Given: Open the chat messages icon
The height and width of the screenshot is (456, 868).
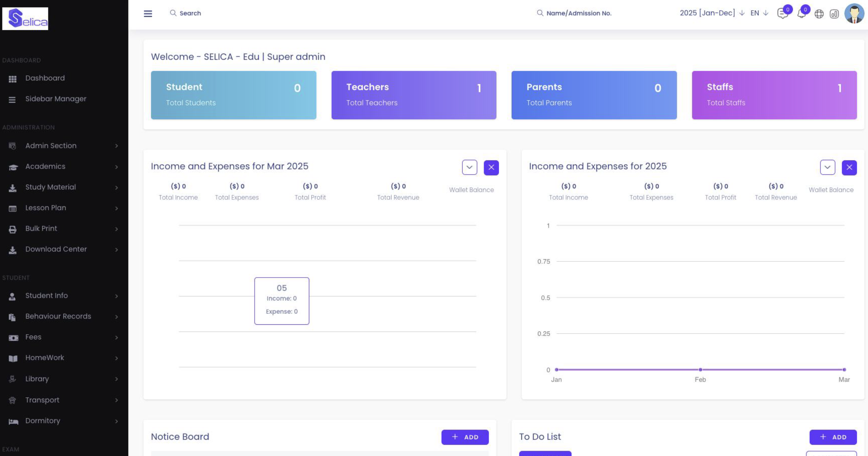Looking at the screenshot, I should click(782, 14).
